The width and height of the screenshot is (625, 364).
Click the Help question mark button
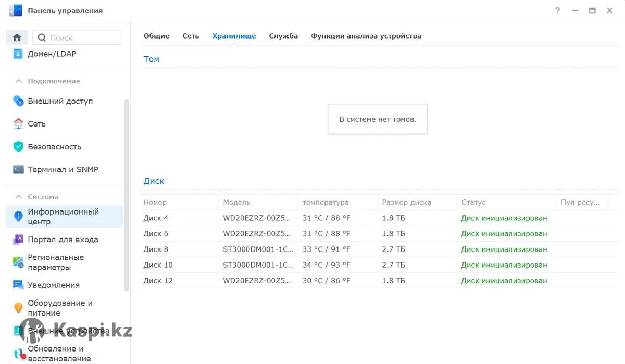(558, 10)
